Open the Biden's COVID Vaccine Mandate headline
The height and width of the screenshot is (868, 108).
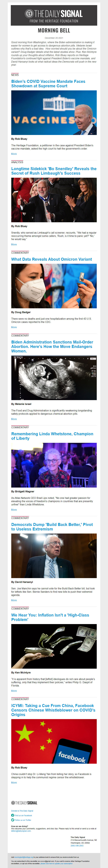(x=48, y=84)
